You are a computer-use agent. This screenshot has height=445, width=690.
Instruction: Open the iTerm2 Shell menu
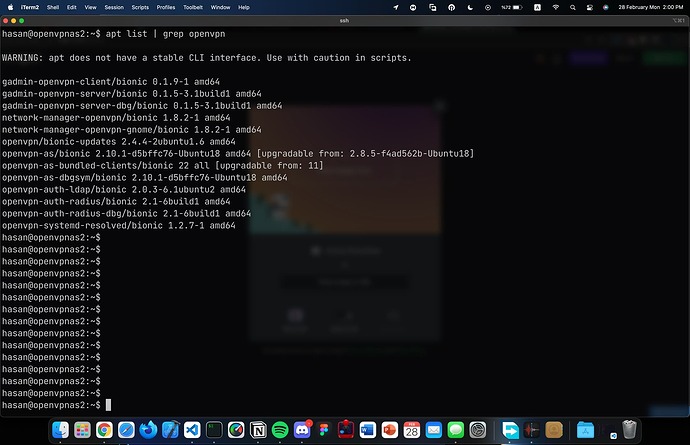pyautogui.click(x=53, y=7)
